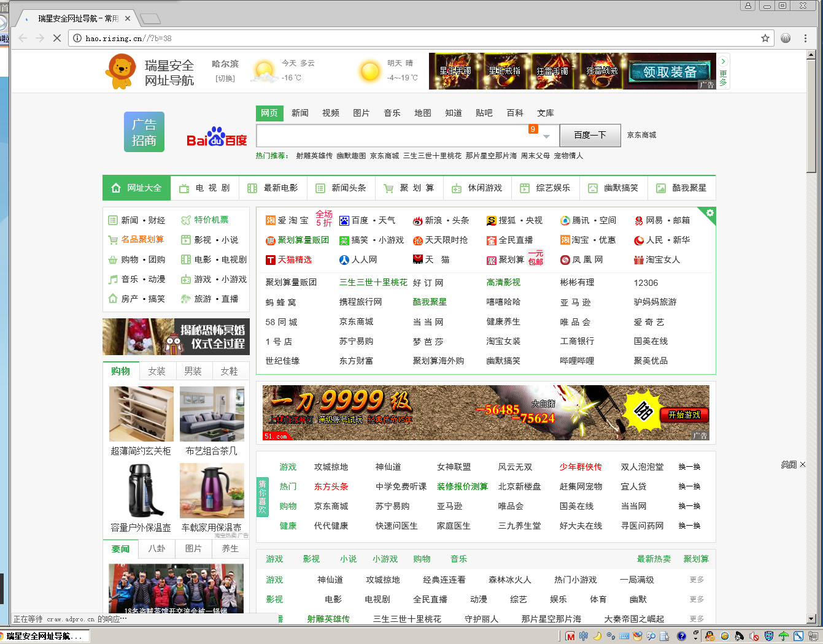The height and width of the screenshot is (644, 823).
Task: Open the Baidu search suggestion dropdown arrow
Action: (546, 136)
